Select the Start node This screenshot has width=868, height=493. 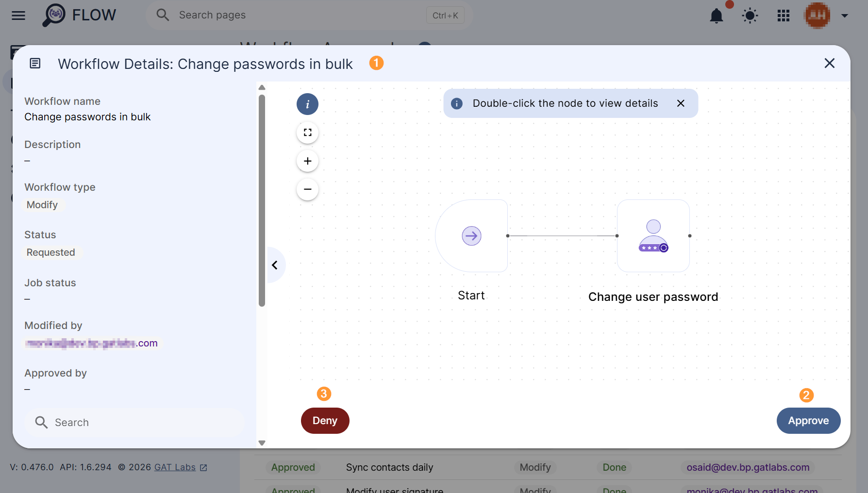click(x=471, y=236)
